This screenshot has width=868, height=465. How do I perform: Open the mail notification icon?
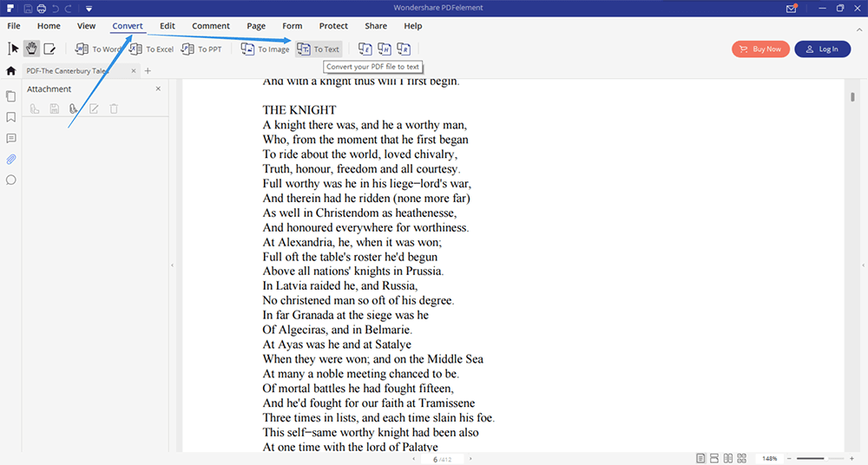point(791,8)
